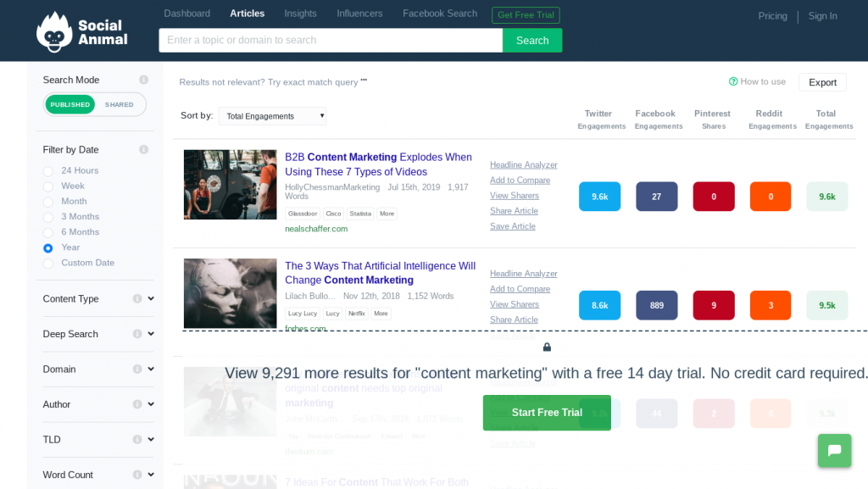
Task: Click the lock icon above trial message
Action: pyautogui.click(x=547, y=347)
